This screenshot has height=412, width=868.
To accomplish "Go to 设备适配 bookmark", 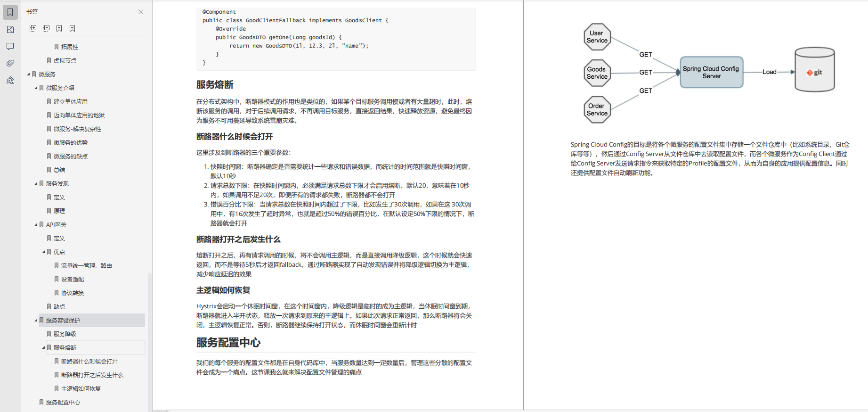I will point(73,279).
